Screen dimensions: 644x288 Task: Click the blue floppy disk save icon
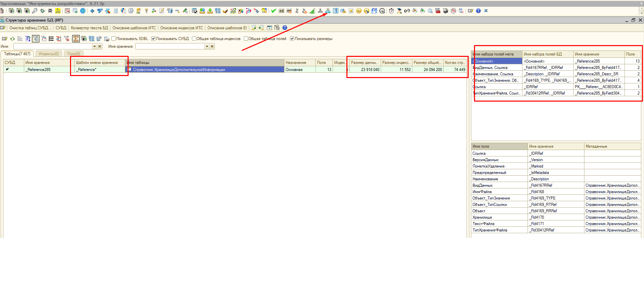point(374,11)
